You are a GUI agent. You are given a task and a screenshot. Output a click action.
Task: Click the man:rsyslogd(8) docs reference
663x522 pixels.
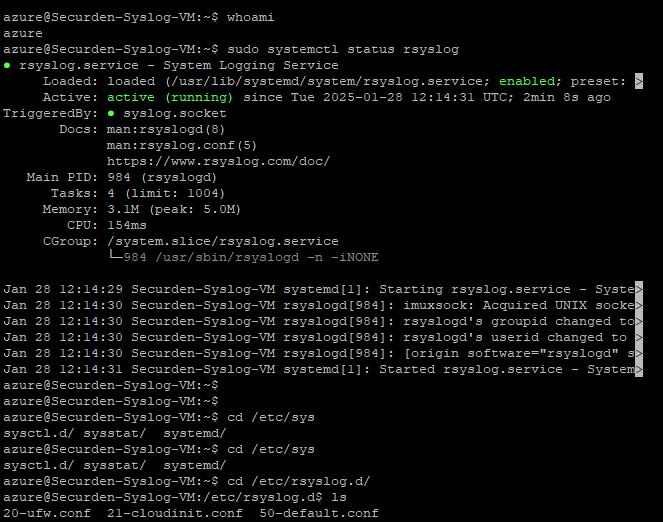click(166, 129)
